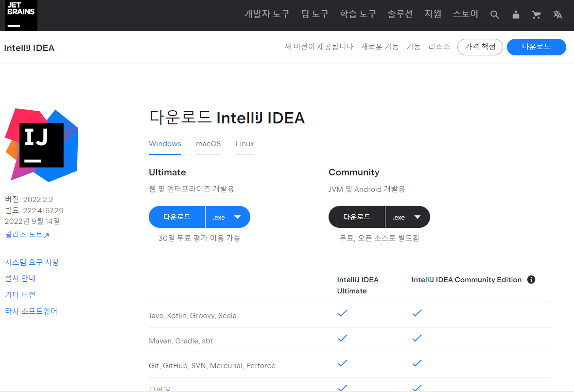
Task: Go to 새 버전이 제공됩니다 page
Action: (x=319, y=47)
